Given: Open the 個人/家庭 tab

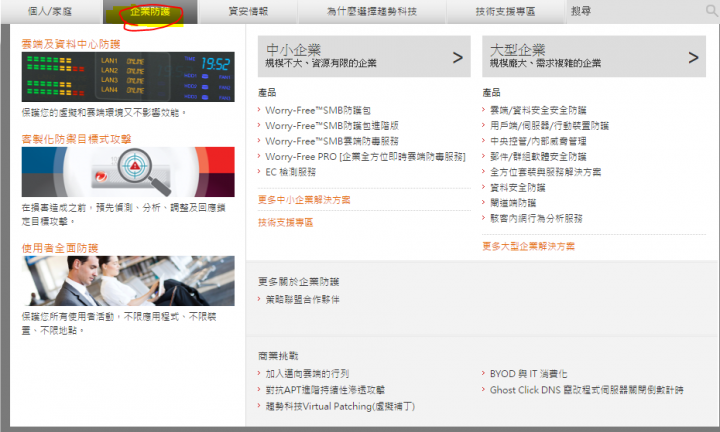Looking at the screenshot, I should click(x=51, y=11).
